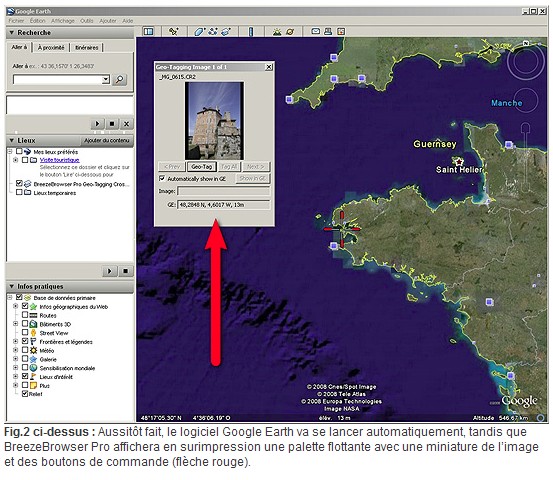Click the Galerie blue star icon

coord(34,359)
